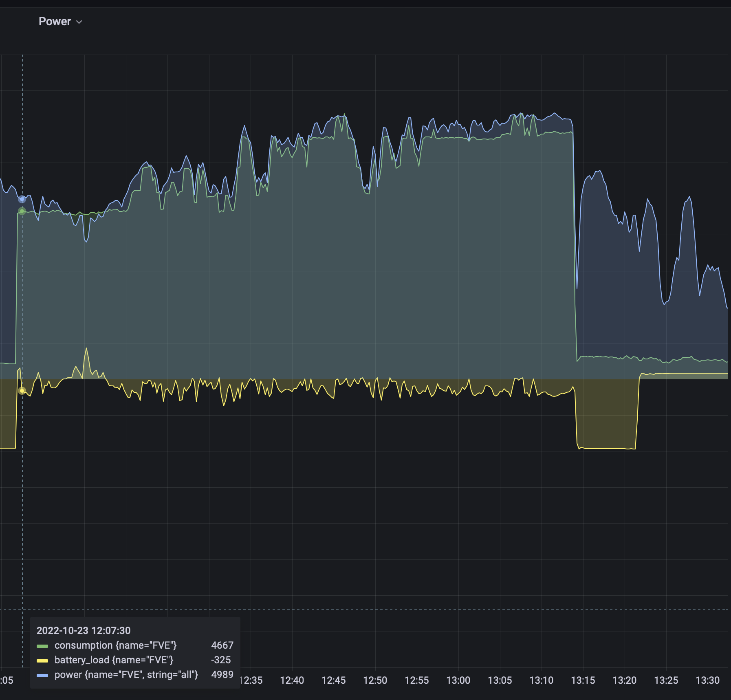Click the 12:40 time axis label
Image resolution: width=731 pixels, height=700 pixels.
click(x=292, y=680)
